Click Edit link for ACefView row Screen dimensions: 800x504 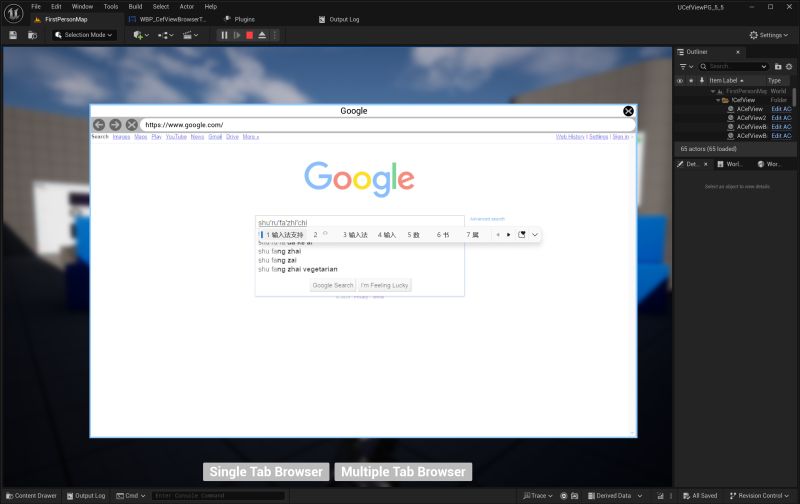click(781, 109)
